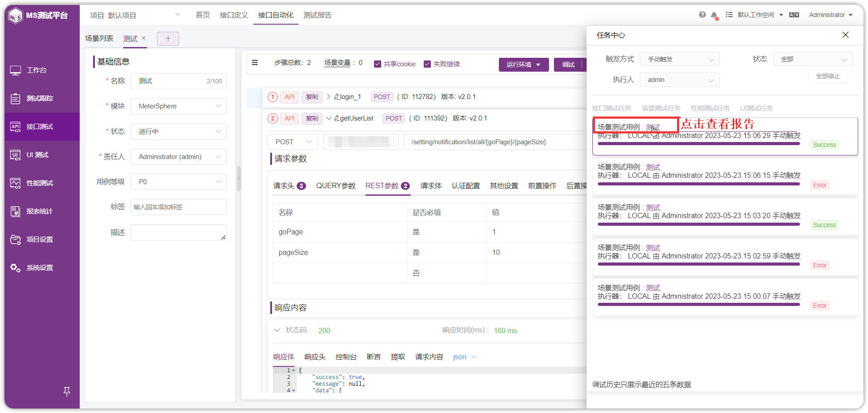This screenshot has height=413, width=868.
Task: Click the notification bell icon
Action: click(x=715, y=15)
